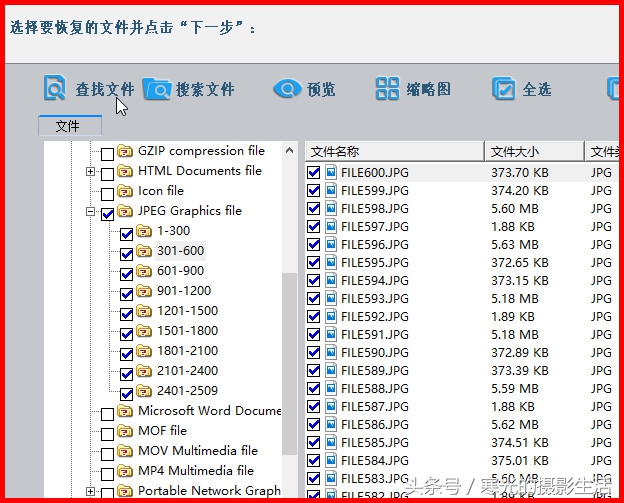This screenshot has width=624, height=503.
Task: Click the 全选 checkmark icon
Action: coord(504,88)
